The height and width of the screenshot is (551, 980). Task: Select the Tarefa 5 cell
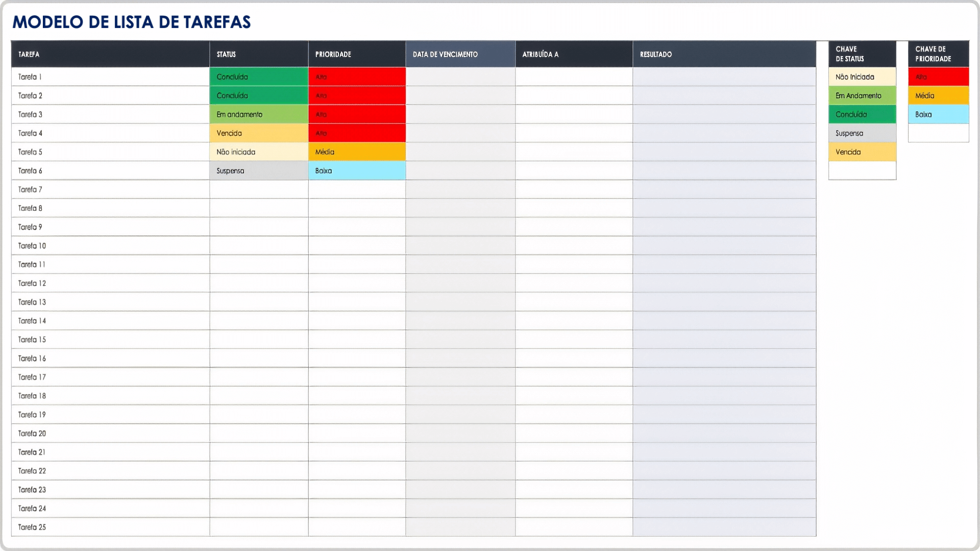pyautogui.click(x=110, y=152)
